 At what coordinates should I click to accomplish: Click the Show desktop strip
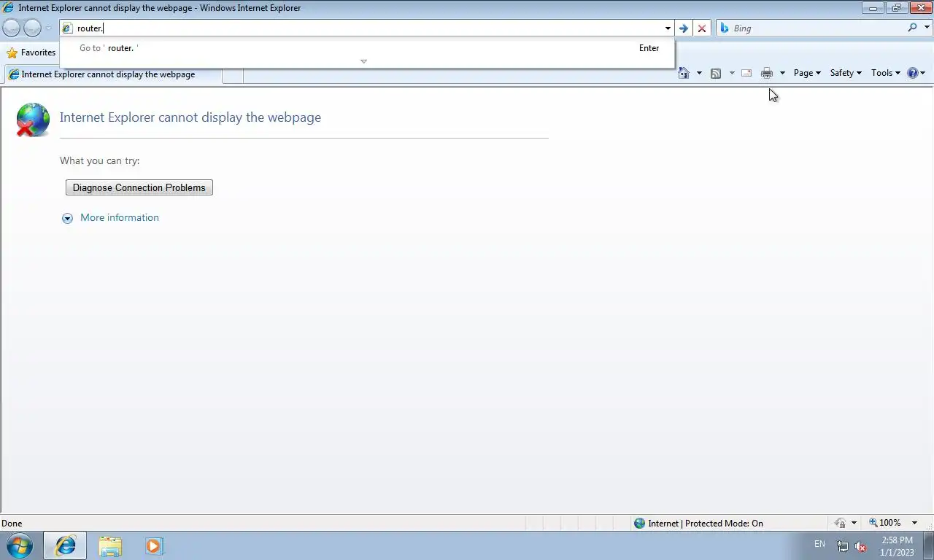(928, 545)
